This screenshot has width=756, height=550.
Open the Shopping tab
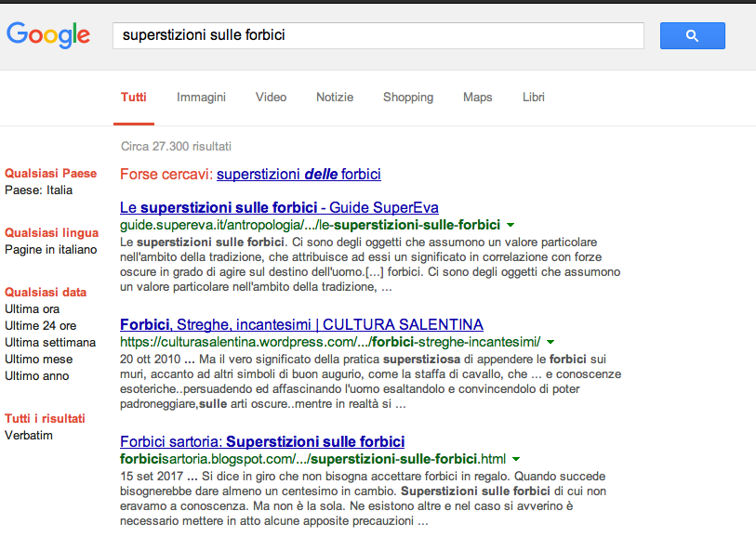click(x=408, y=98)
